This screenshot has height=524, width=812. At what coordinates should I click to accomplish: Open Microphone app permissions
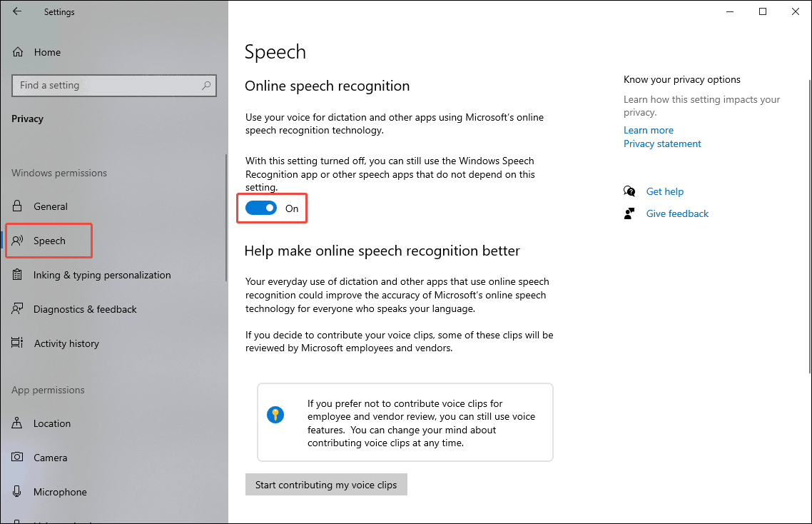click(x=58, y=491)
